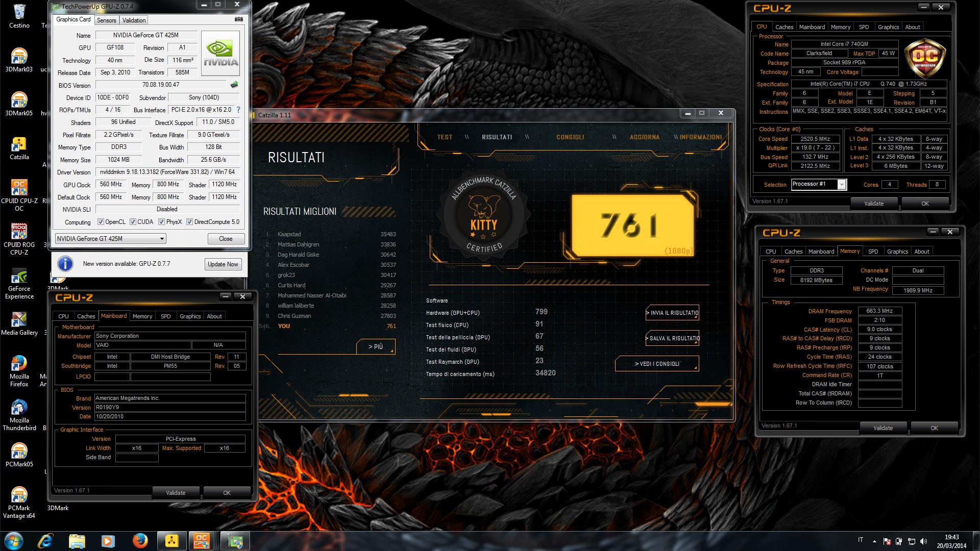
Task: Open the PCMark05 desktop icon
Action: coord(19,455)
